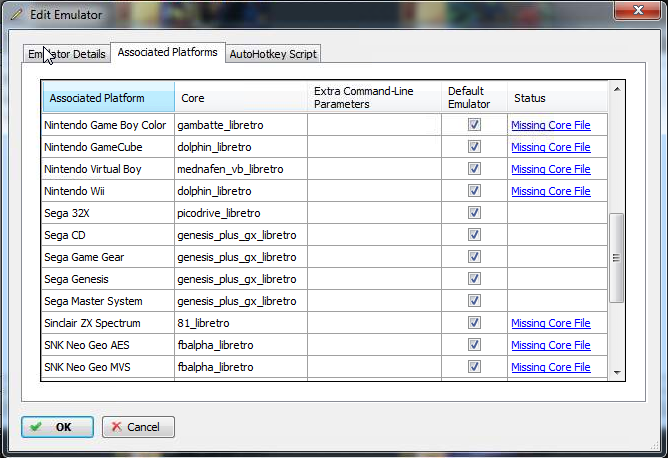
Task: Select the Sega 32X platform cell
Action: point(108,213)
